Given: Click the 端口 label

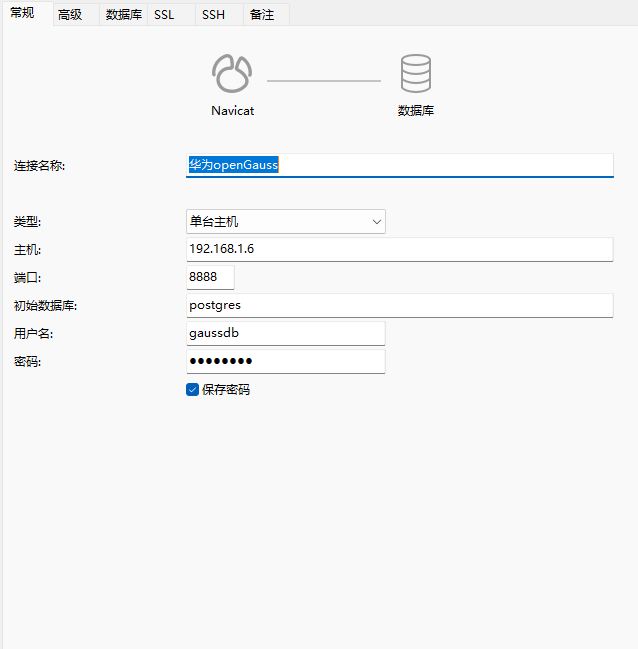Looking at the screenshot, I should (x=27, y=277).
